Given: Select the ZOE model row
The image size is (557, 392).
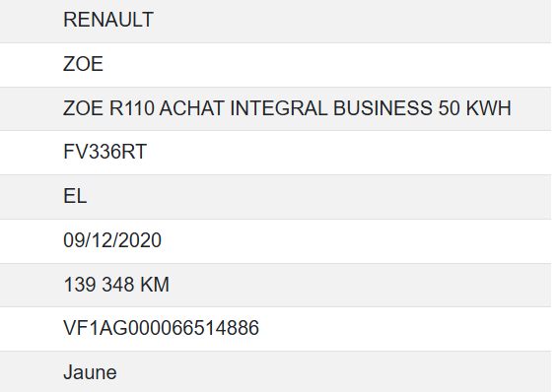Looking at the screenshot, I should coord(276,65).
